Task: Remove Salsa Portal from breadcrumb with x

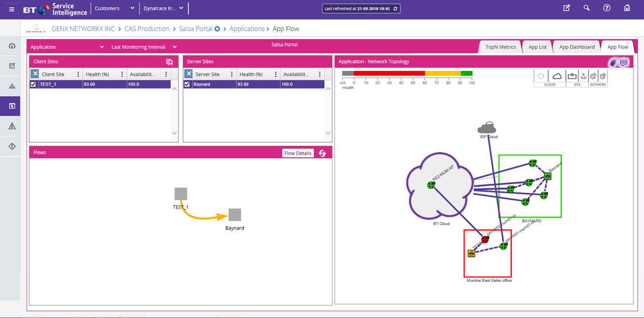Action: point(217,29)
